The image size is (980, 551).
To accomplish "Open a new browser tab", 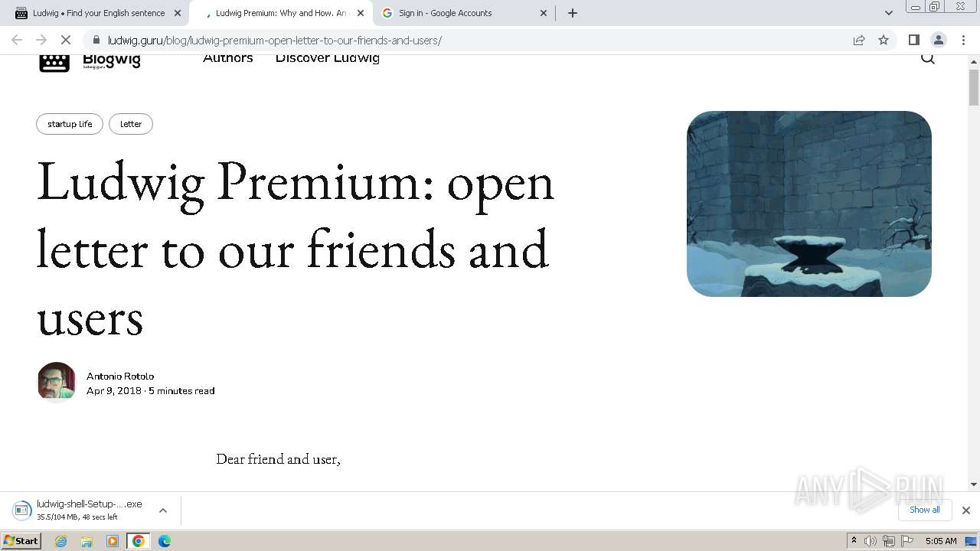I will point(573,13).
